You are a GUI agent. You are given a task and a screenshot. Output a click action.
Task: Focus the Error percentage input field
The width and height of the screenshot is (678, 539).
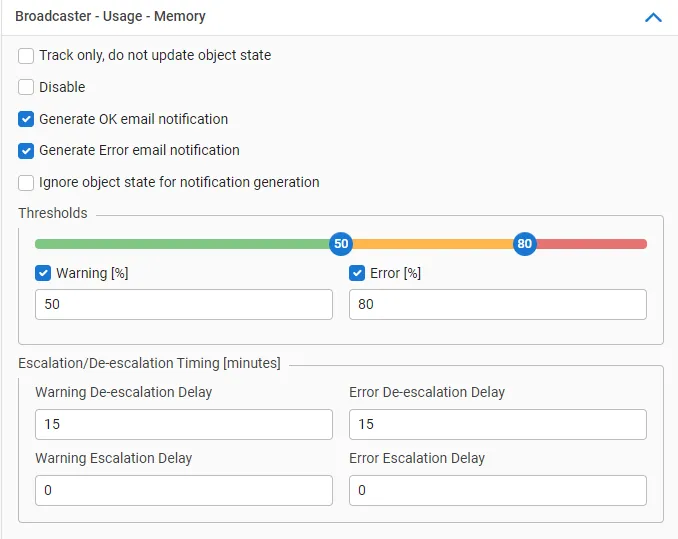click(497, 305)
